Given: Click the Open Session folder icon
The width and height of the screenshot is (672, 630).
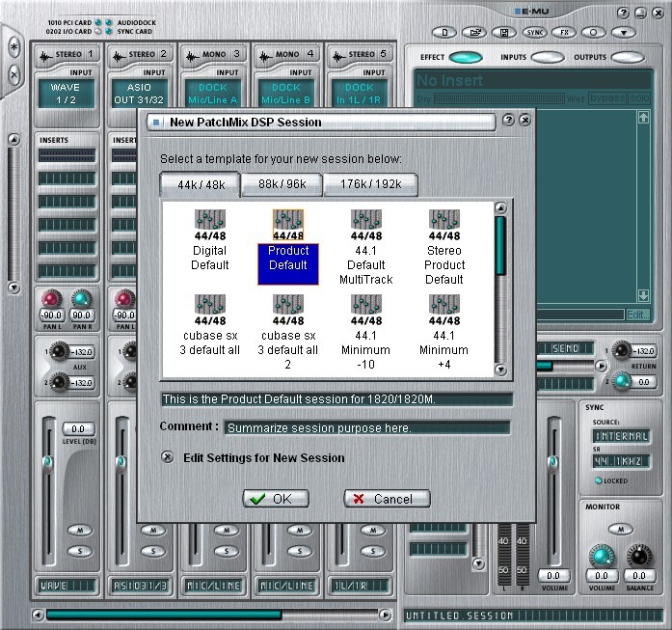Looking at the screenshot, I should 475,32.
